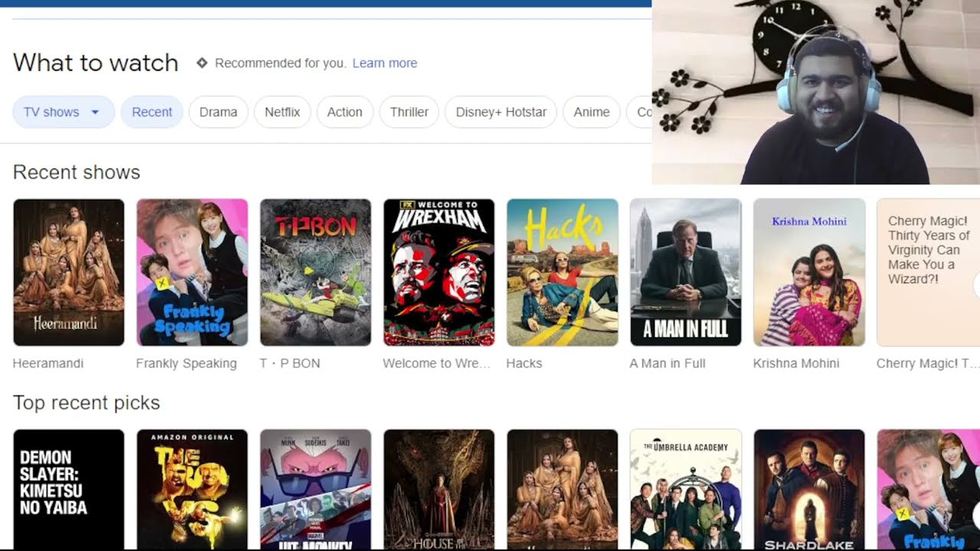The height and width of the screenshot is (551, 980).
Task: Click the recommended-for-you diamond icon
Action: [x=202, y=63]
